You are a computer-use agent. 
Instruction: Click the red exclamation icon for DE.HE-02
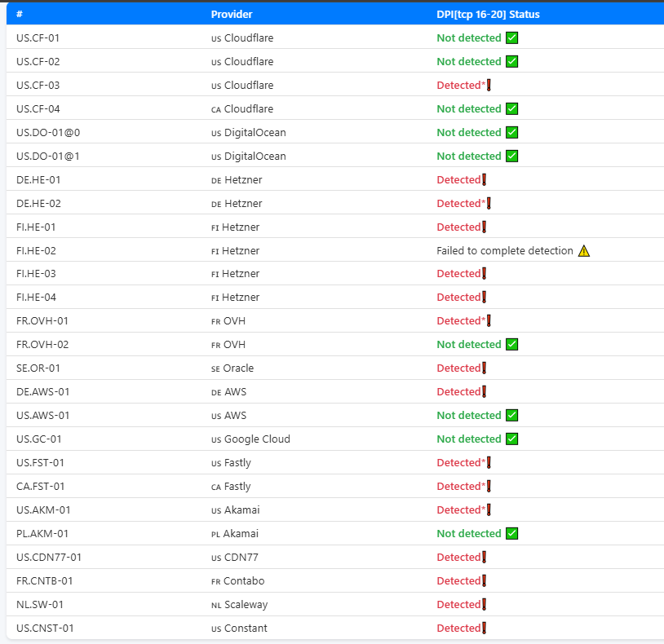(x=489, y=204)
